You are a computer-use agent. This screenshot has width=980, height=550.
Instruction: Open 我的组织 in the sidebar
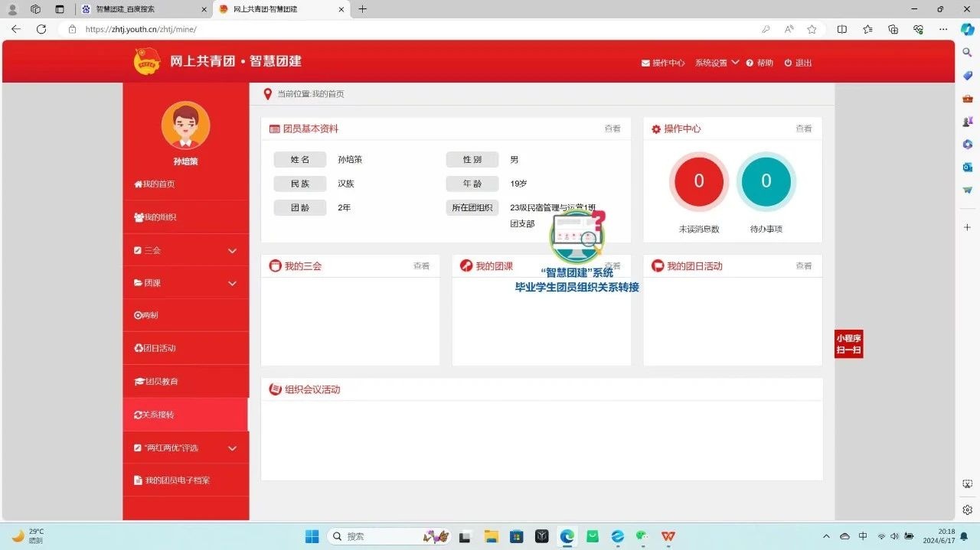click(155, 217)
